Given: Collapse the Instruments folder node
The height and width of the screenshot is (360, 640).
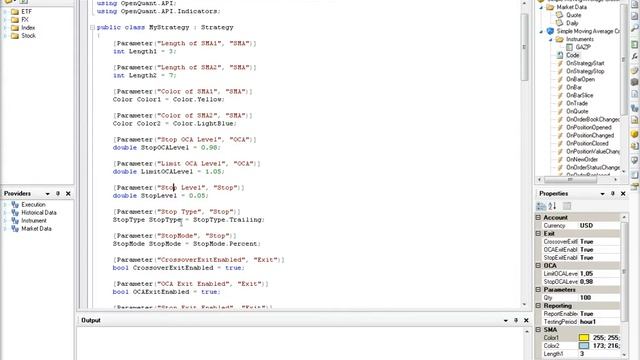Looking at the screenshot, I should (x=550, y=40).
